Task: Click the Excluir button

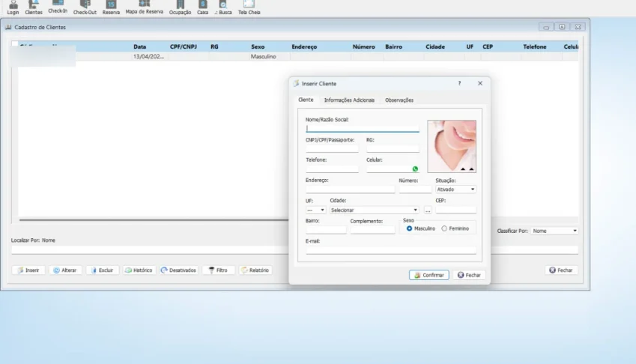Action: [102, 270]
